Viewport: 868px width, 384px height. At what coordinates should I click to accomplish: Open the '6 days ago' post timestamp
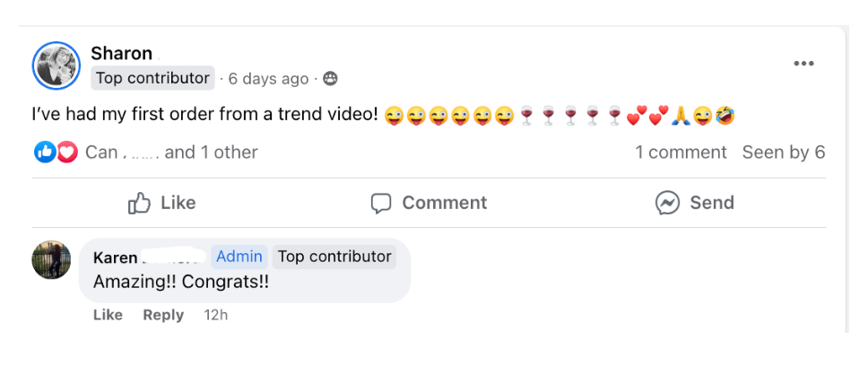(x=268, y=79)
